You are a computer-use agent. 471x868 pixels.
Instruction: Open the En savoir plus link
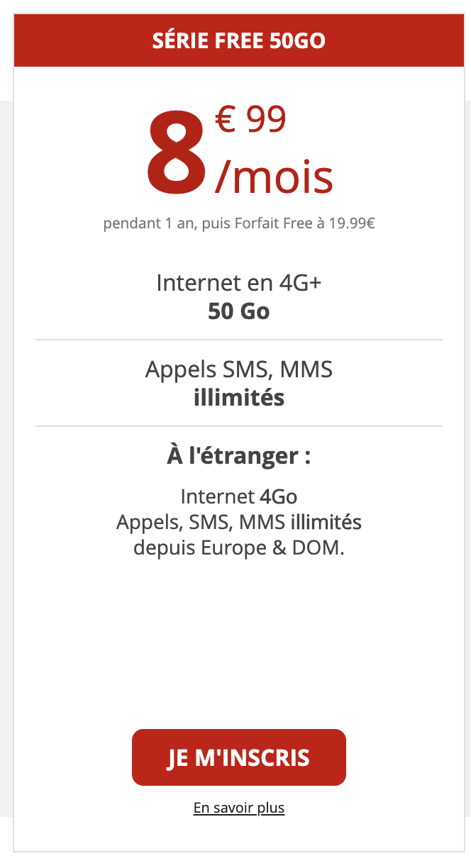point(238,808)
